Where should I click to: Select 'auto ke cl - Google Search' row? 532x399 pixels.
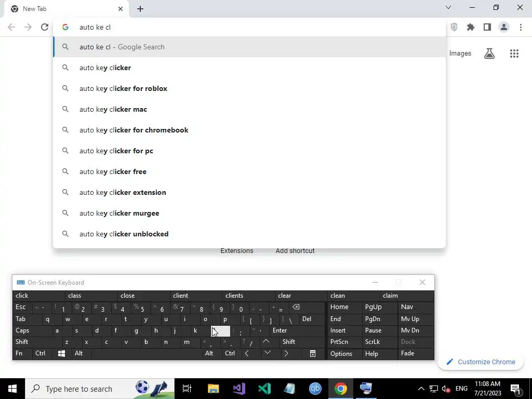click(x=249, y=47)
